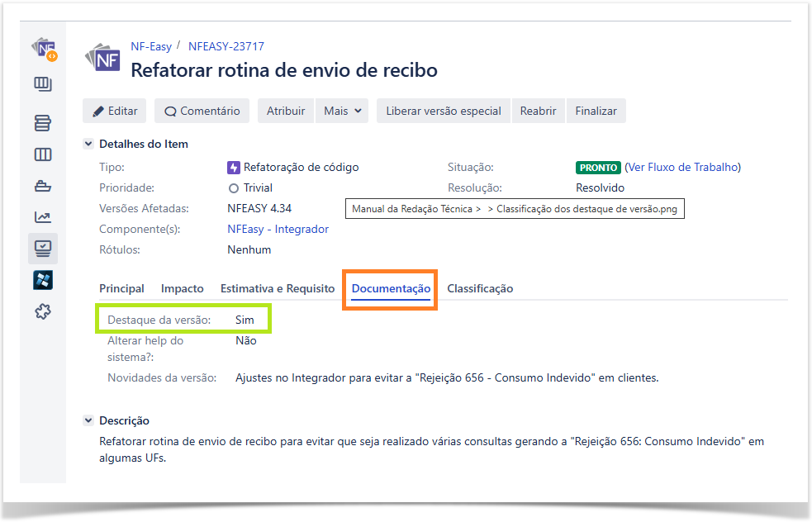Open the NFEASY-23717 issue key link

(226, 46)
